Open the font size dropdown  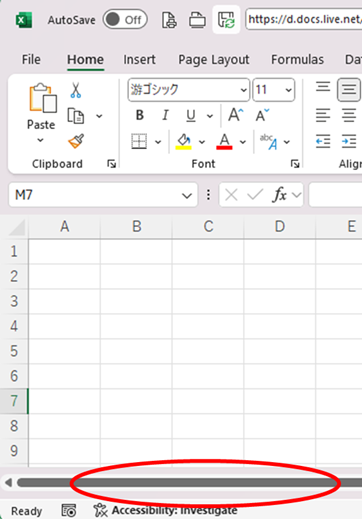click(288, 90)
